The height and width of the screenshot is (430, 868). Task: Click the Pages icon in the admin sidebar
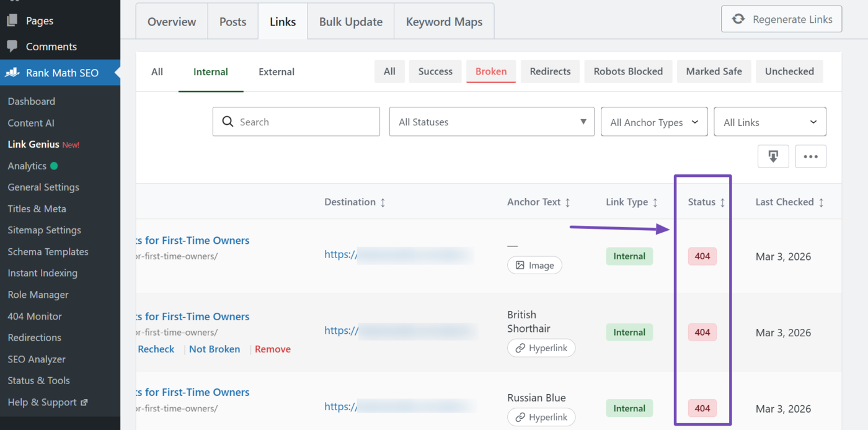point(11,19)
